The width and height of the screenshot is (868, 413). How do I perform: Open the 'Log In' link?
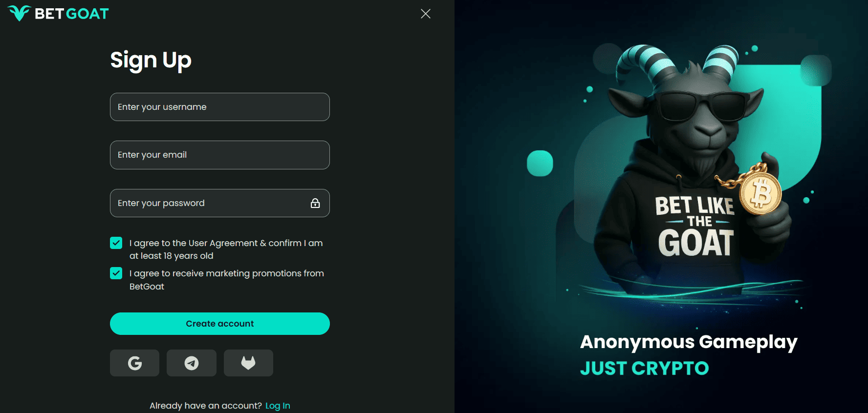(x=278, y=406)
